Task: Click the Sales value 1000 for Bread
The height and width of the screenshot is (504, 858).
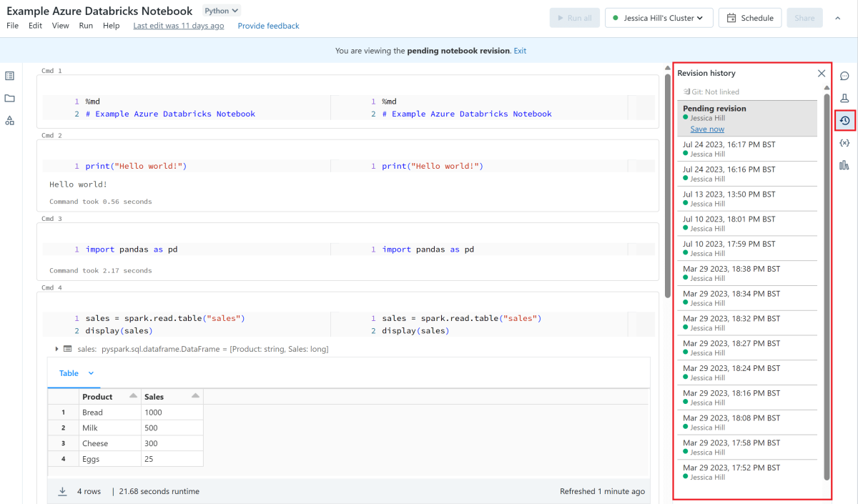Action: pyautogui.click(x=172, y=412)
